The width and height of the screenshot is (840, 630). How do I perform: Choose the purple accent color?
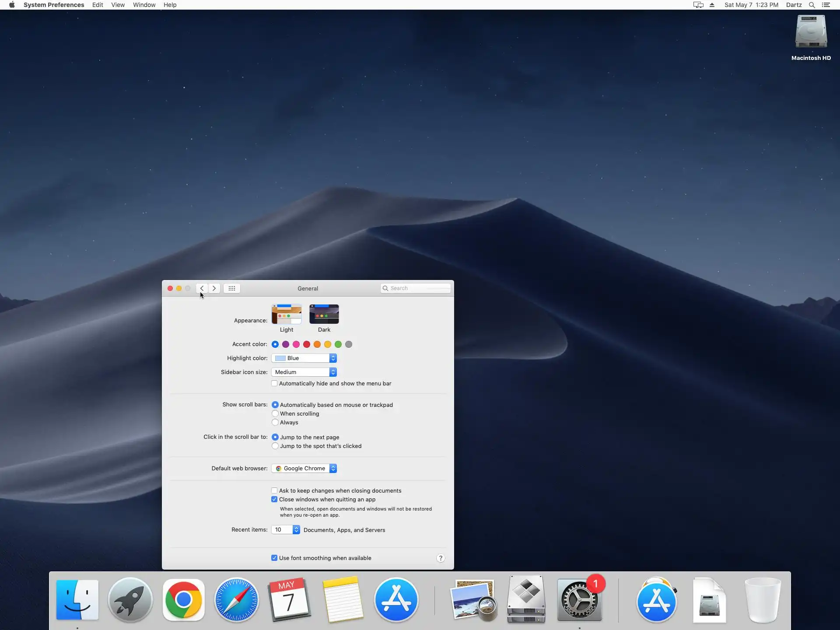286,345
